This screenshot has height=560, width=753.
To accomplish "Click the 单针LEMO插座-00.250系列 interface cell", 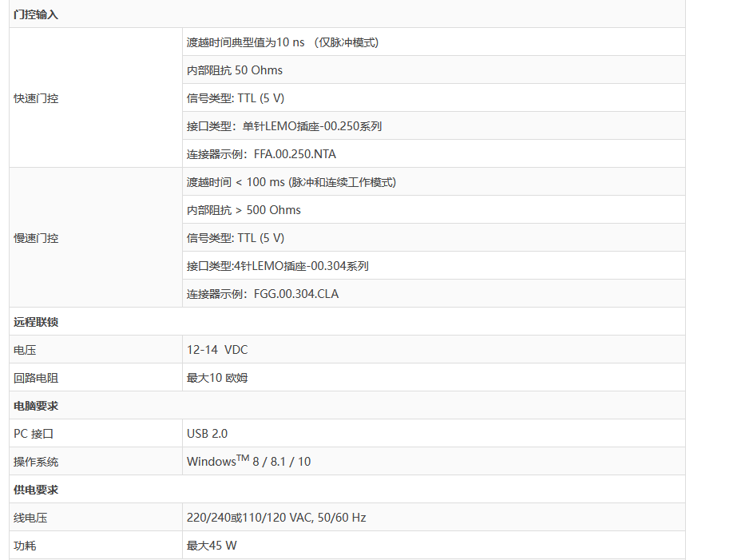I will pos(284,126).
